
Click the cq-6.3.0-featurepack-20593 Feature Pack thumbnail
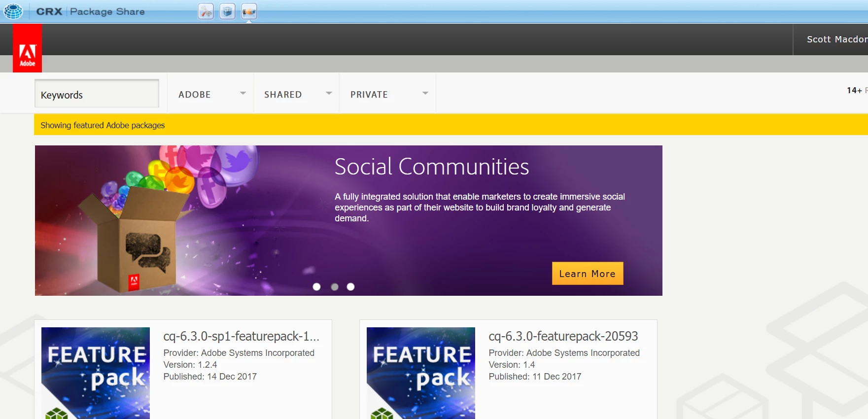tap(421, 373)
